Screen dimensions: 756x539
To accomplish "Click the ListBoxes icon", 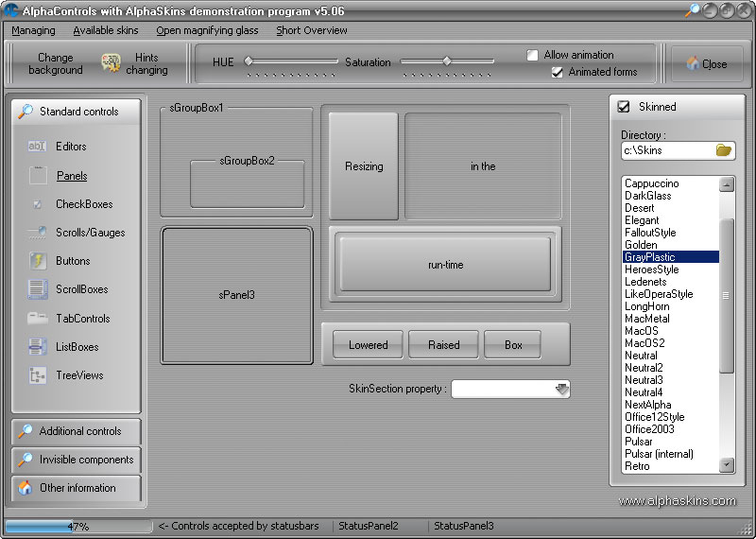I will [37, 346].
